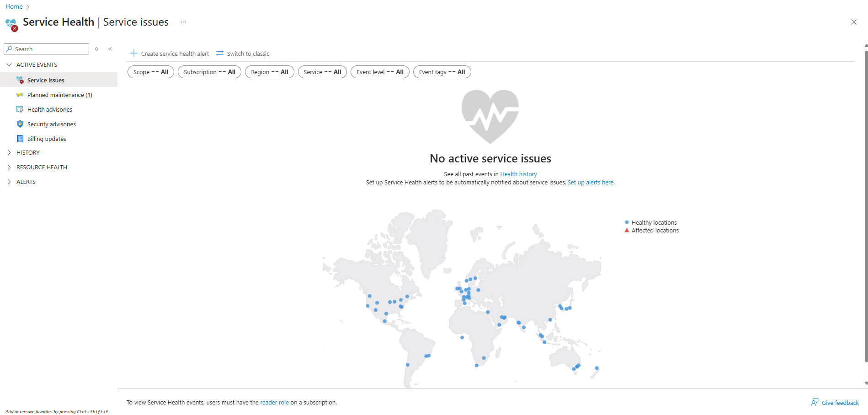Collapse the sidebar with double chevron
Viewport: 868px width, 415px height.
[110, 49]
